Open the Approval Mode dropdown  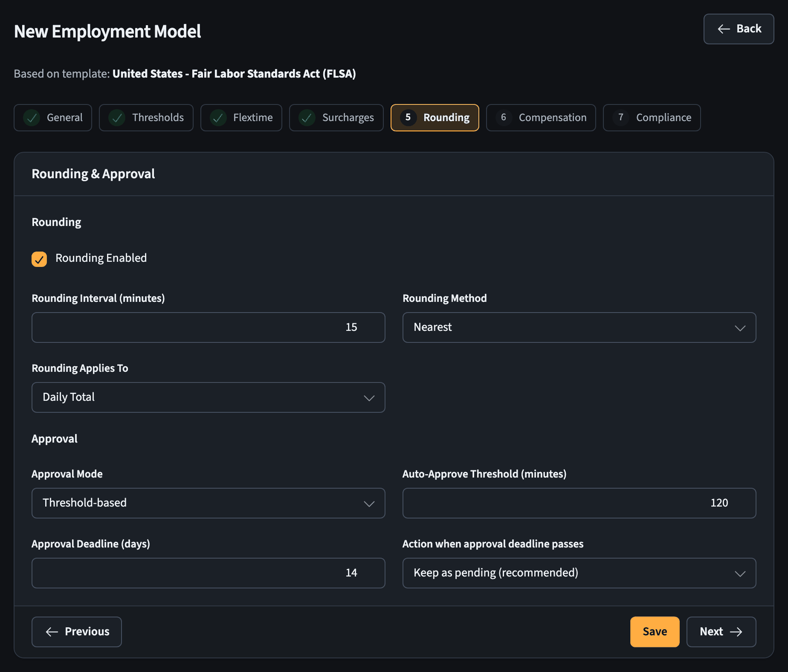click(208, 503)
